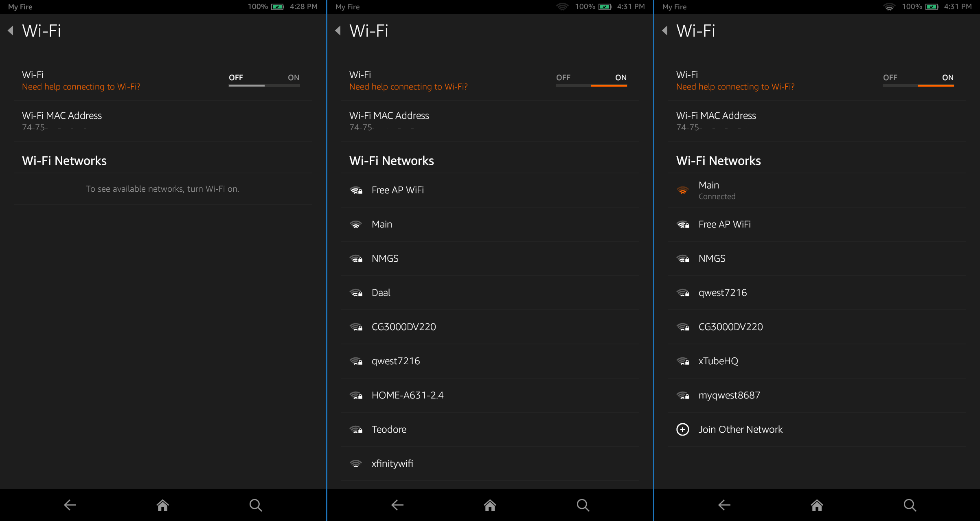Tap the orange signal icon next to Main

click(x=683, y=190)
